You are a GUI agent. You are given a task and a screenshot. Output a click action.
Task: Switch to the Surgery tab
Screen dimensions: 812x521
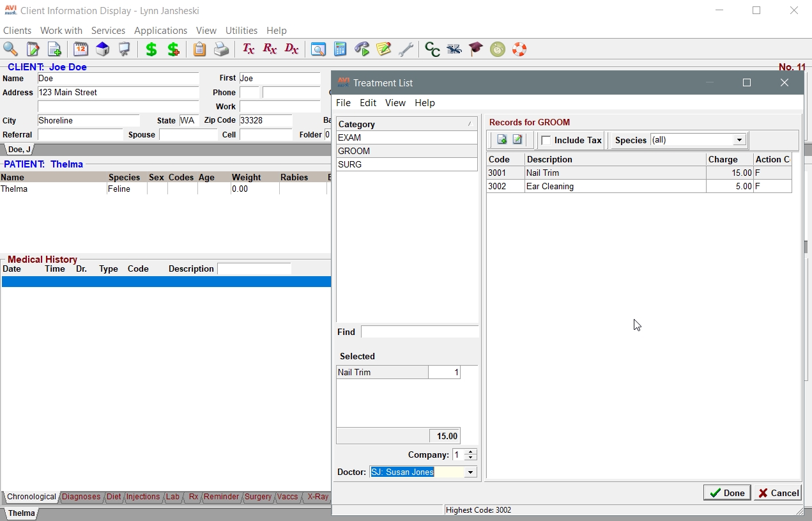coord(258,497)
